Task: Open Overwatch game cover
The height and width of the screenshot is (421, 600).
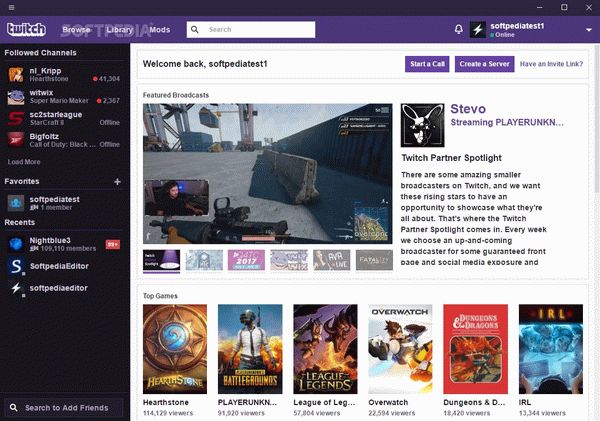Action: tap(400, 349)
